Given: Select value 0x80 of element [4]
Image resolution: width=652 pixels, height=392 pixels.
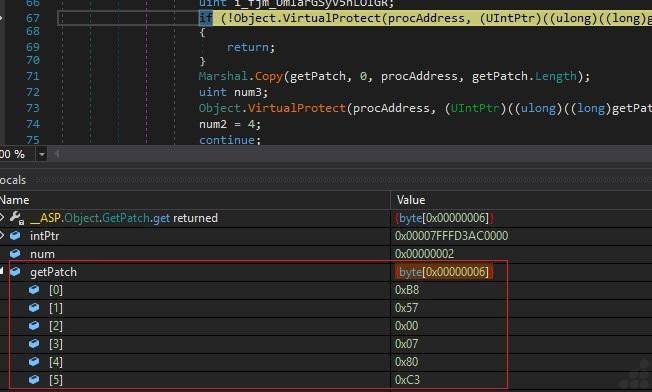Looking at the screenshot, I should [x=407, y=362].
